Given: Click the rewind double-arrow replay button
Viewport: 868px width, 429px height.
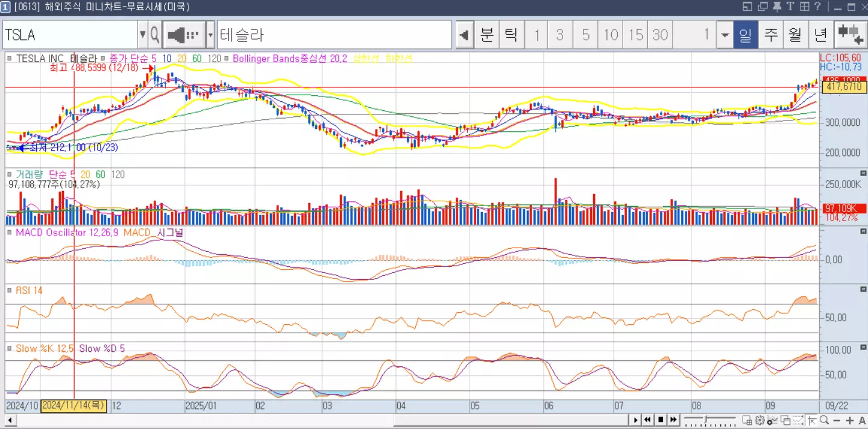Looking at the screenshot, I should 647,420.
